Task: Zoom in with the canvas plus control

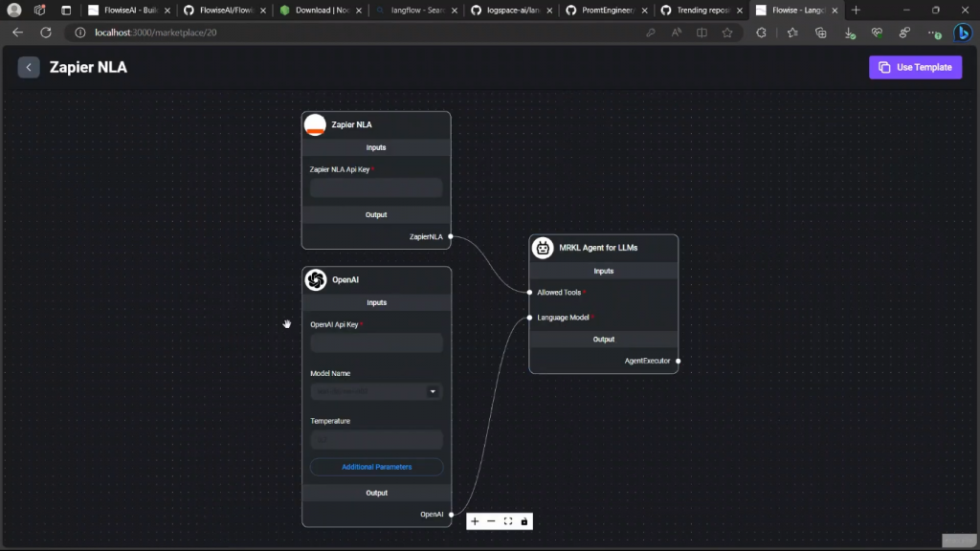Action: coord(475,521)
